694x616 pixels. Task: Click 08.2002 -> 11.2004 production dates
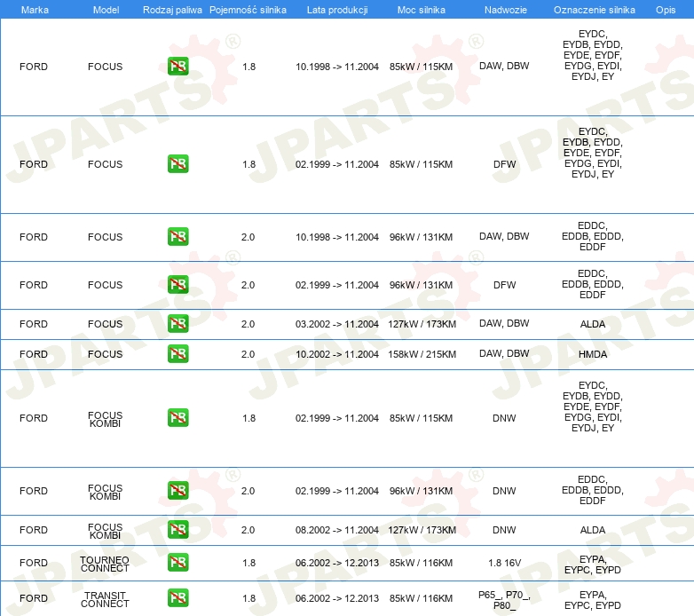point(337,530)
